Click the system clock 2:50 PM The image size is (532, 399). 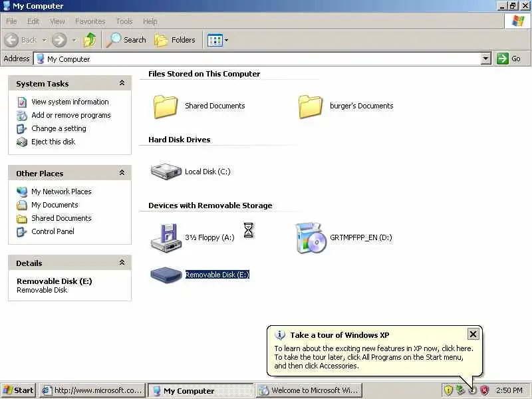(x=509, y=390)
